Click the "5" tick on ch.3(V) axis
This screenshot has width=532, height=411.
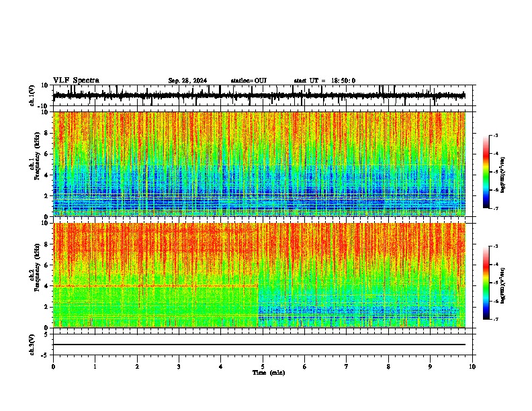coord(47,334)
